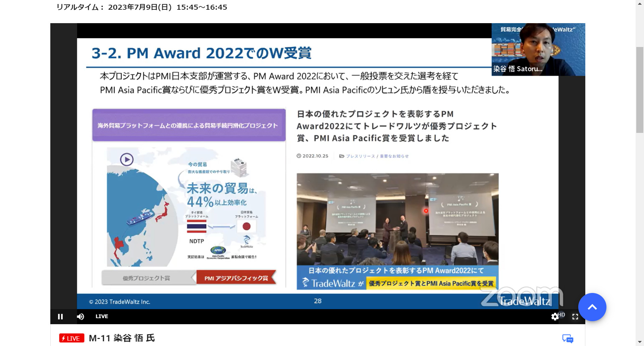Pause the live video stream
The image size is (644, 346).
(x=60, y=316)
